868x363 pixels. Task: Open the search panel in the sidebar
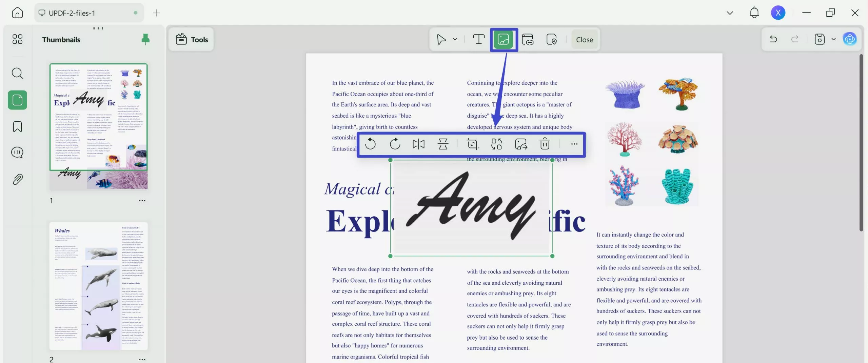pyautogui.click(x=17, y=73)
